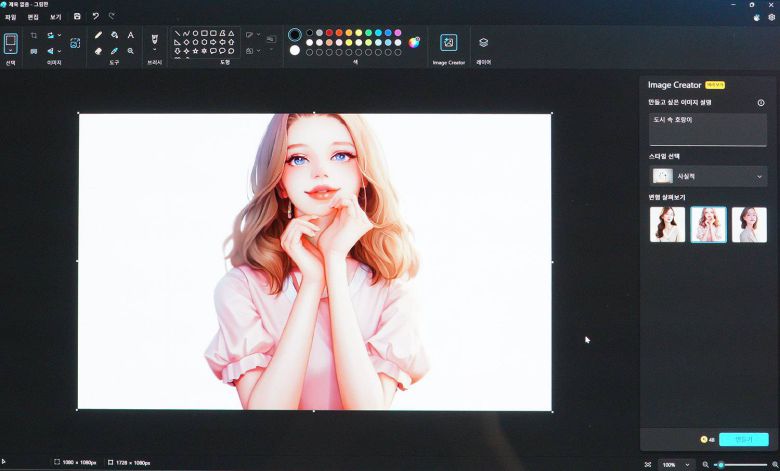
Task: Activate the Text tool
Action: [130, 35]
